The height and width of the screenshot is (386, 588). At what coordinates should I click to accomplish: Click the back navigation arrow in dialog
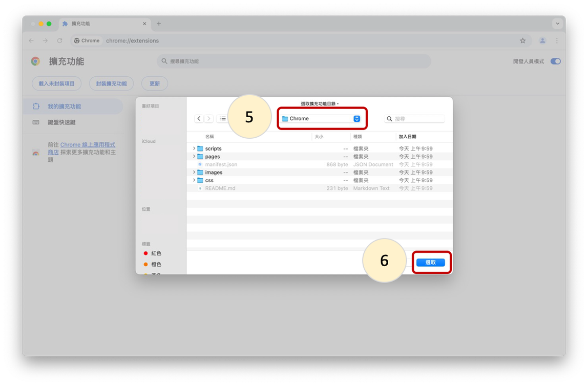199,119
